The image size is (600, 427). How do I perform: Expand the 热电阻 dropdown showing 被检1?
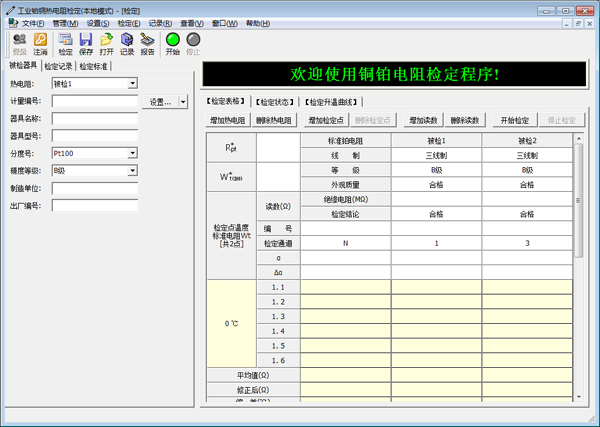[x=132, y=83]
